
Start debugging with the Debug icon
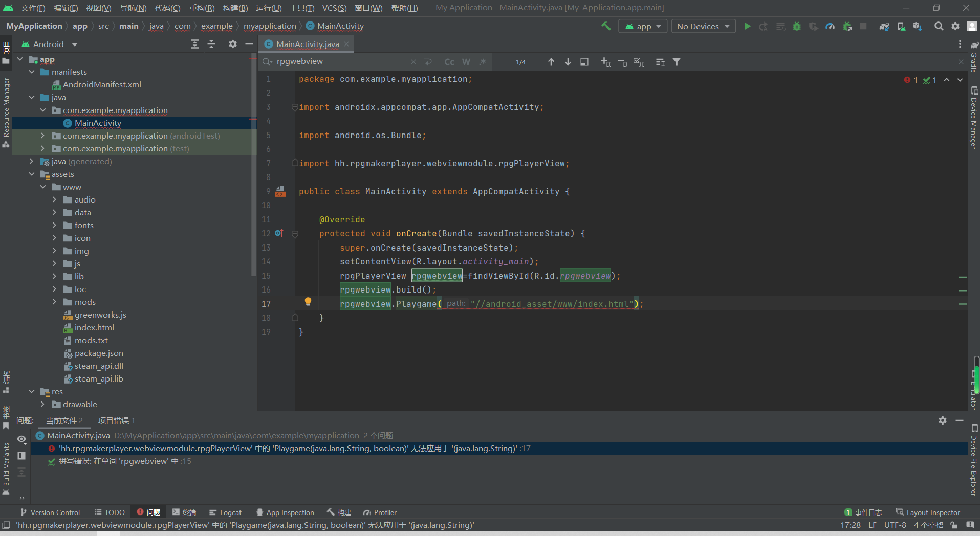(797, 26)
